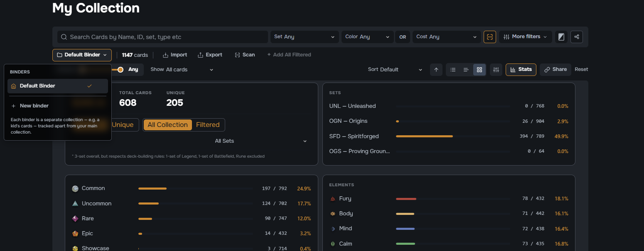Toggle the Stats panel button
Viewport: 644px width, 251px height.
tap(521, 70)
